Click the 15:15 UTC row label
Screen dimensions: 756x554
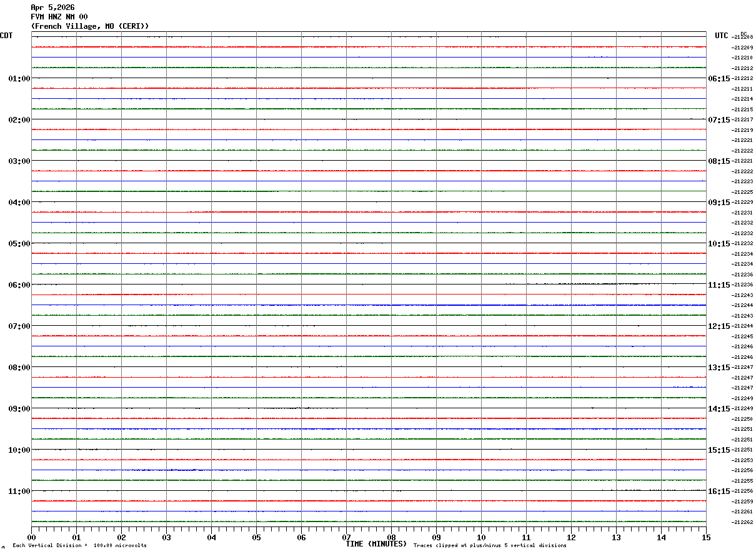pyautogui.click(x=719, y=450)
